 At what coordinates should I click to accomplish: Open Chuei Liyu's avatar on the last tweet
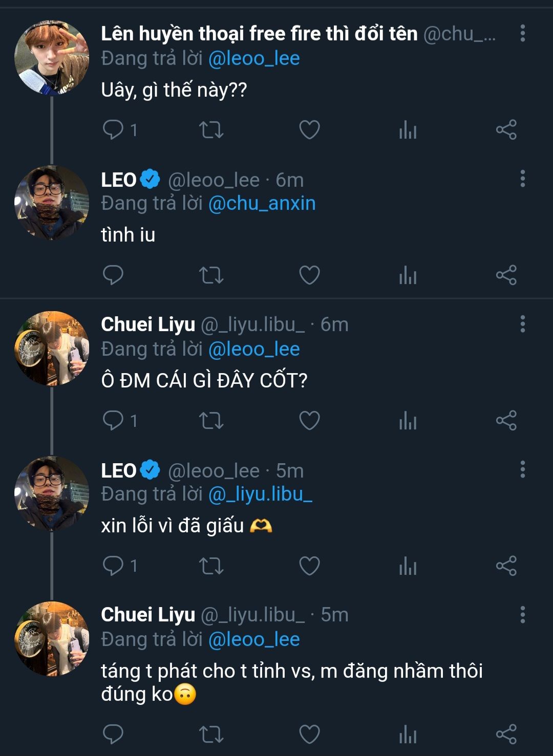(52, 639)
